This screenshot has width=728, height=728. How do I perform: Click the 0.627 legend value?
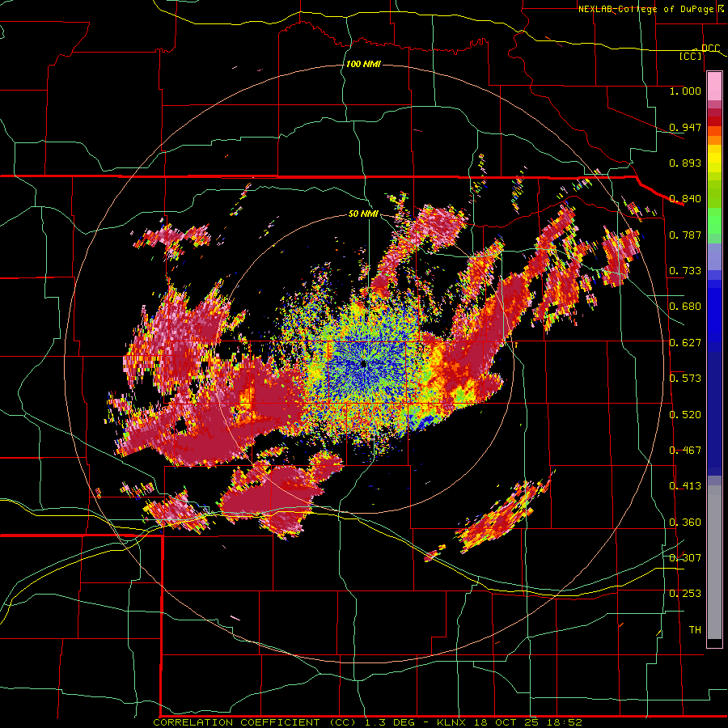pos(685,342)
